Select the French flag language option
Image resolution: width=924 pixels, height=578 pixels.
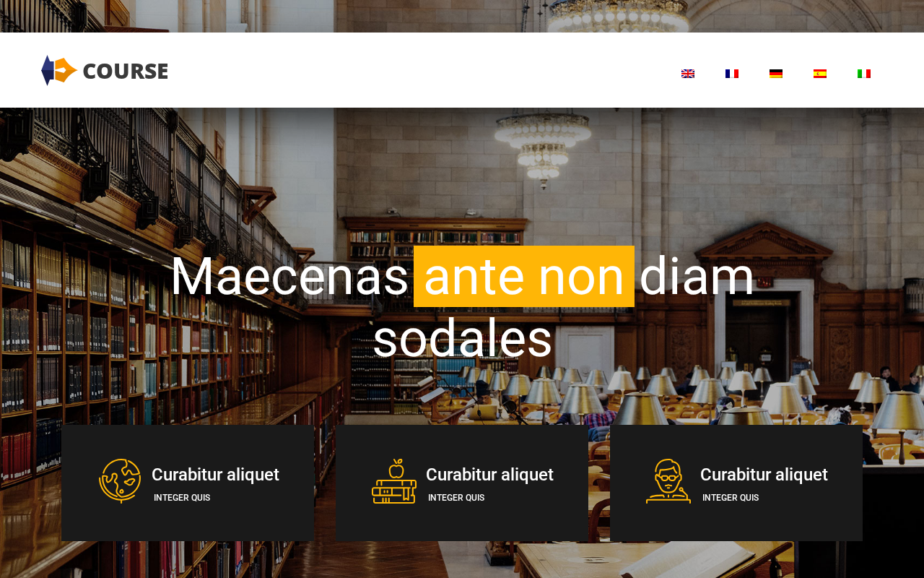(x=732, y=74)
